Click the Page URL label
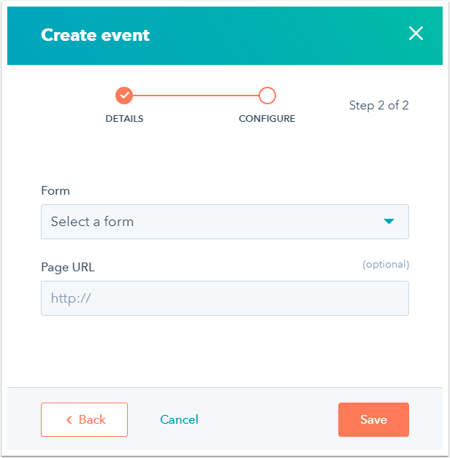The height and width of the screenshot is (458, 450). 68,267
